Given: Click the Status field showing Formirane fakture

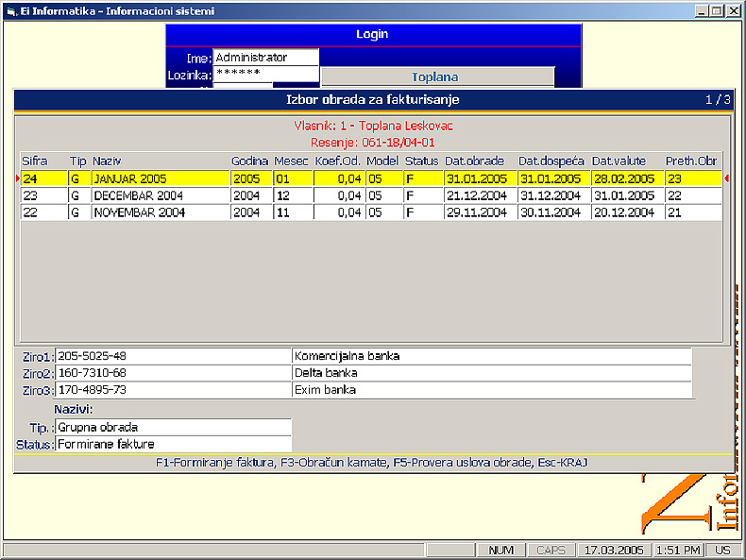Looking at the screenshot, I should pyautogui.click(x=173, y=444).
